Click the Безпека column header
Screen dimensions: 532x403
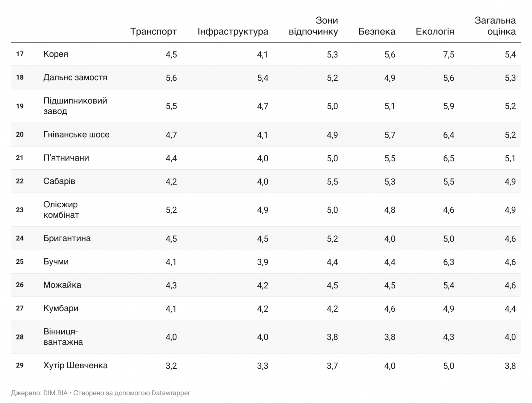pyautogui.click(x=377, y=31)
